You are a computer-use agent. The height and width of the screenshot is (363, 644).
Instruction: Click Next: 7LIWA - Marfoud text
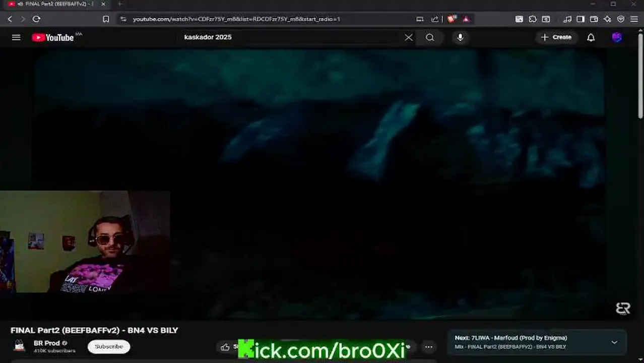coord(511,338)
